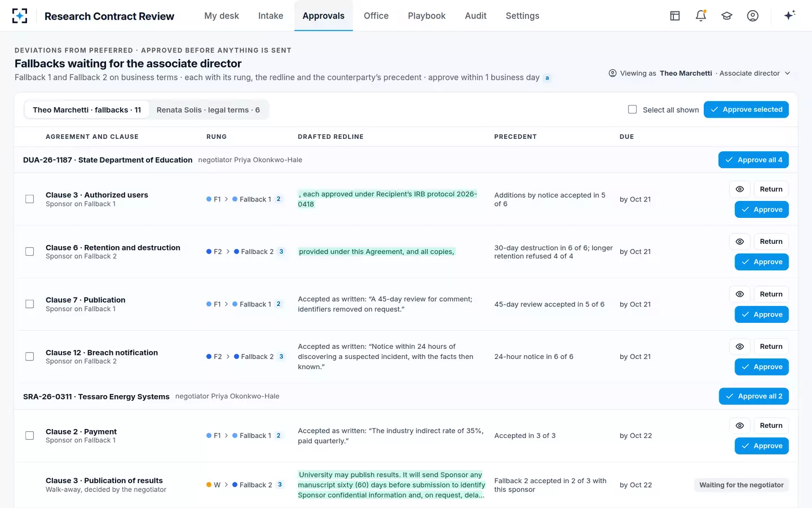Open the Office tab

[376, 16]
